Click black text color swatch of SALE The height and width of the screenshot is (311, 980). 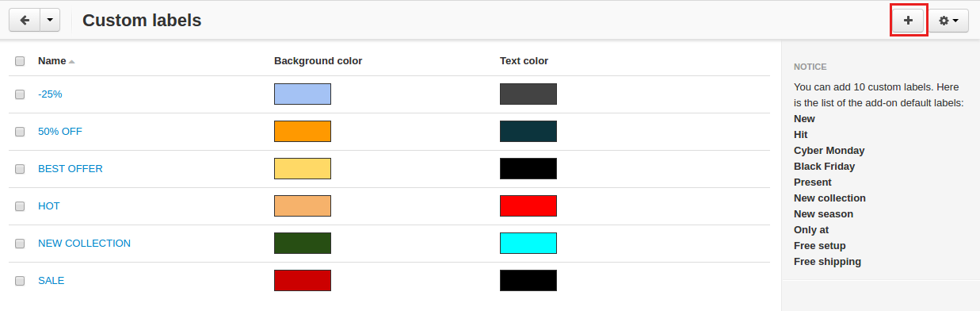click(x=528, y=280)
